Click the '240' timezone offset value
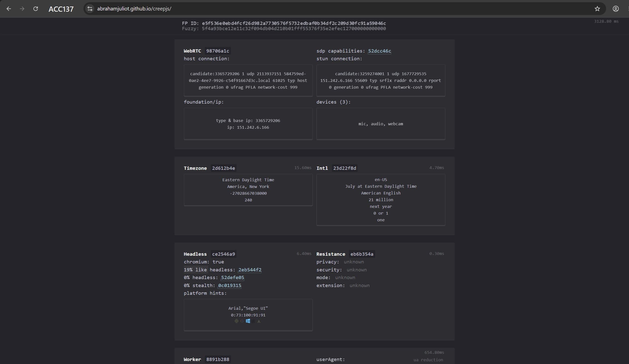The width and height of the screenshot is (629, 364). pyautogui.click(x=248, y=200)
